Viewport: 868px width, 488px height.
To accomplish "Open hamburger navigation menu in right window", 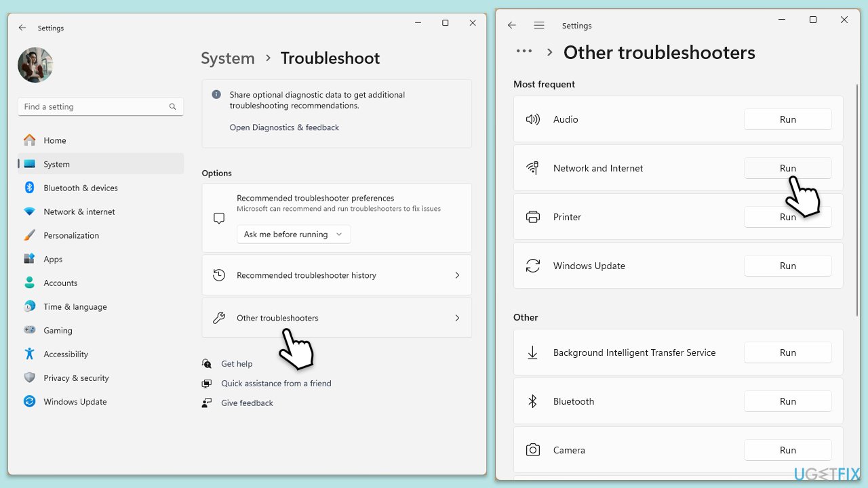I will (539, 25).
